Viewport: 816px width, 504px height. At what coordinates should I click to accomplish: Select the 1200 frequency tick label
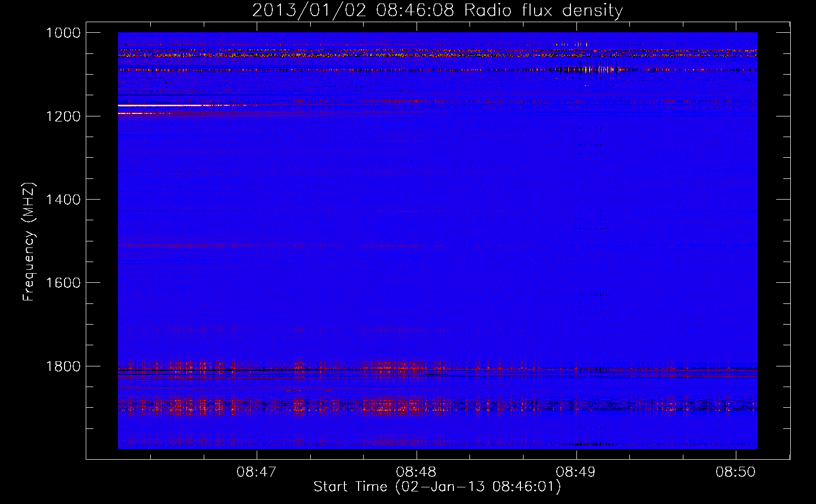pos(63,116)
